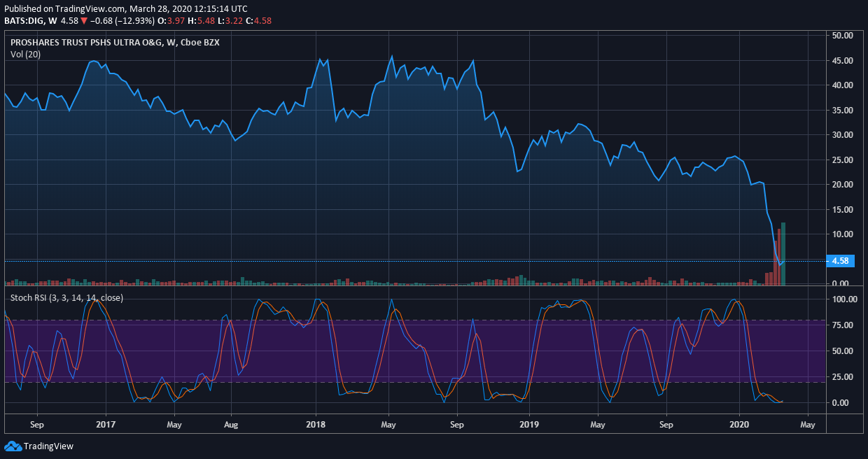
Task: Click the 2019 time axis label
Action: [x=529, y=424]
